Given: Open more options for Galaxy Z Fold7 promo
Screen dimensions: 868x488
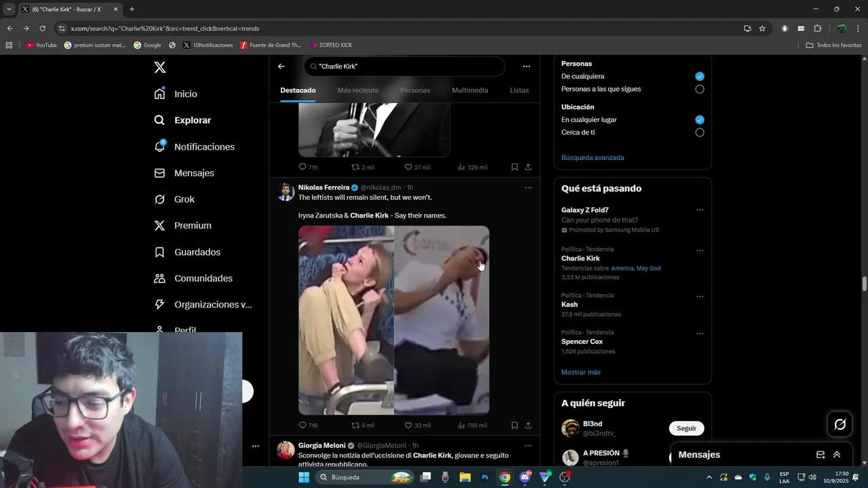Looking at the screenshot, I should coord(700,210).
